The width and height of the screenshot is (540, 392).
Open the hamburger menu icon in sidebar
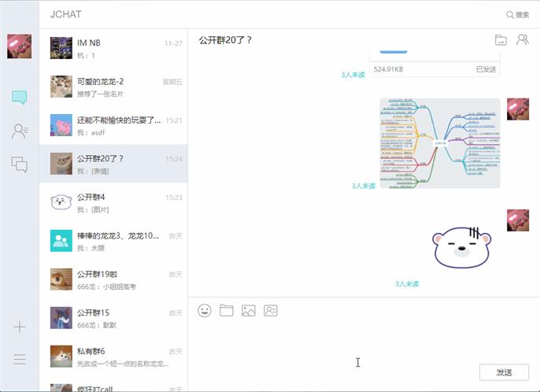(x=20, y=359)
